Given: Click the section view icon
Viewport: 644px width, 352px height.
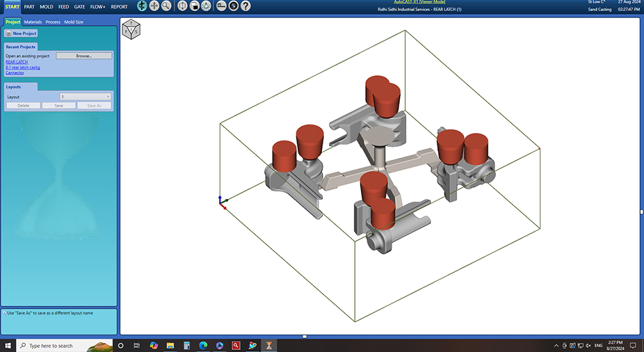Looking at the screenshot, I should pyautogui.click(x=182, y=6).
